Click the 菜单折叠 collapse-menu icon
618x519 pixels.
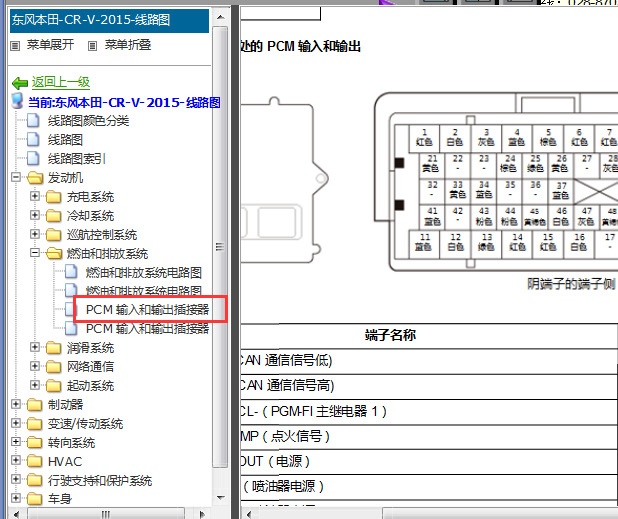(x=92, y=46)
